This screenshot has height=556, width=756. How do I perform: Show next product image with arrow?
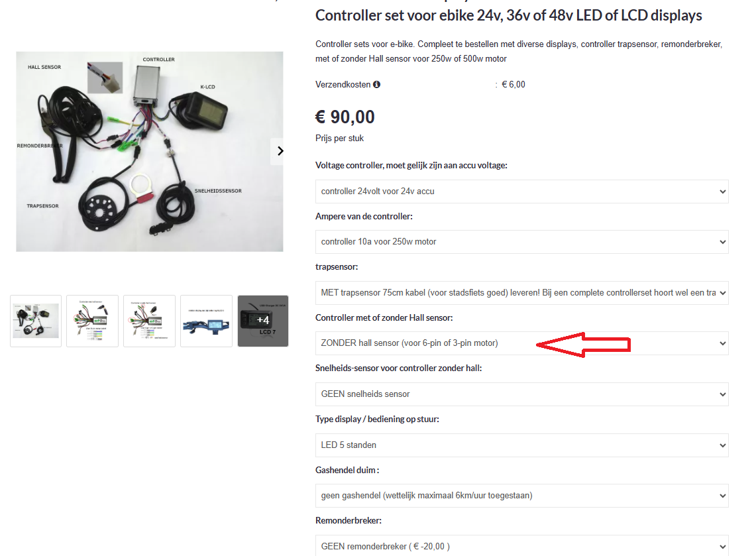point(280,151)
